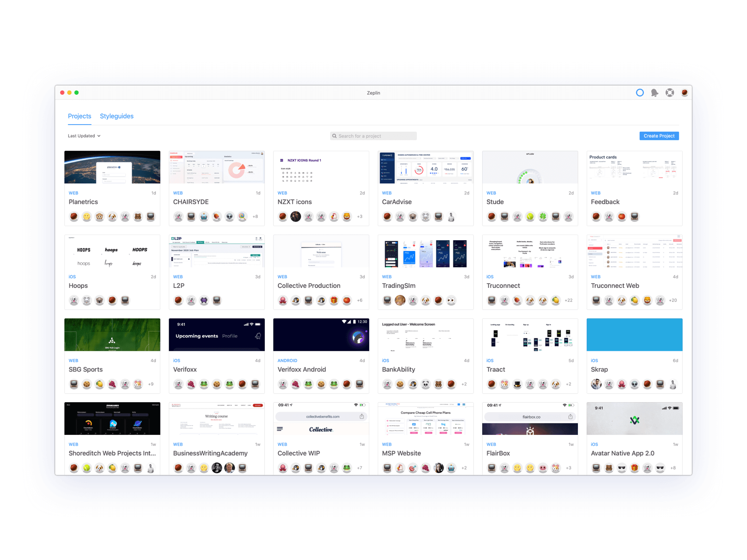Click the Search for a project field
The height and width of the screenshot is (560, 747).
coord(373,136)
